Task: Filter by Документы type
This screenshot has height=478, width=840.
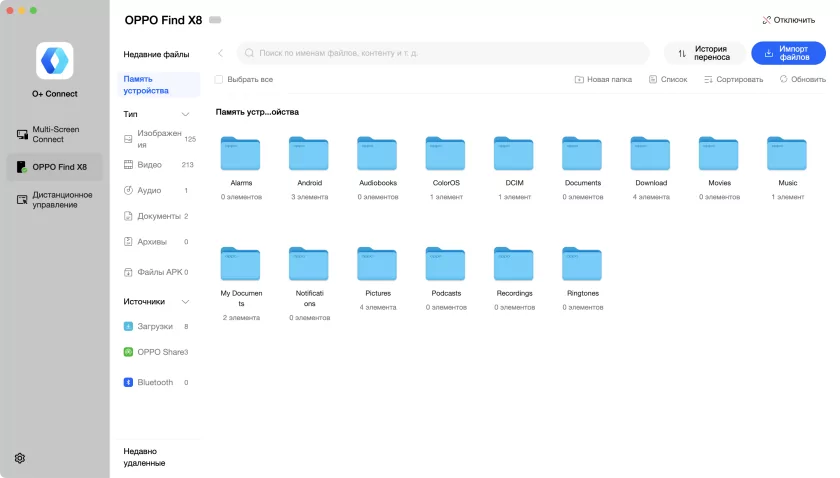Action: pos(156,216)
